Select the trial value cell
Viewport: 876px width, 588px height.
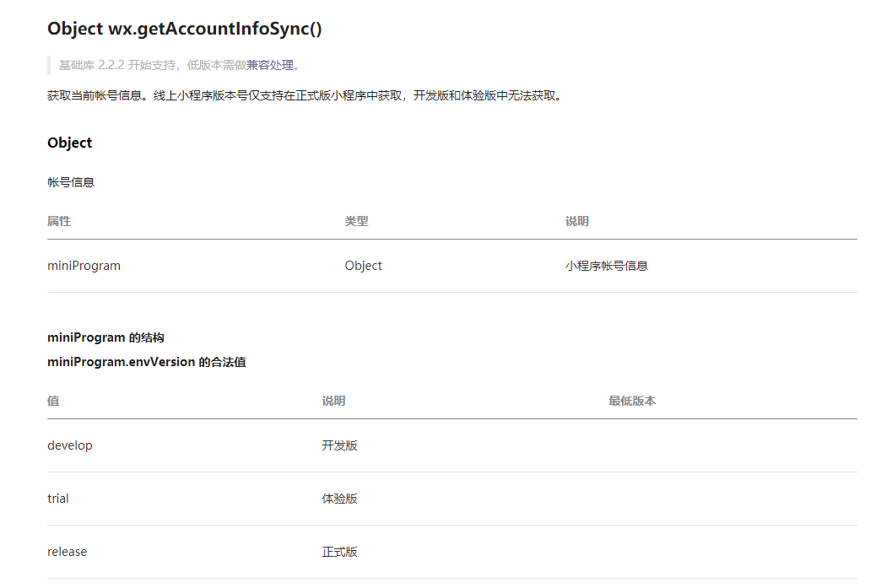point(58,499)
